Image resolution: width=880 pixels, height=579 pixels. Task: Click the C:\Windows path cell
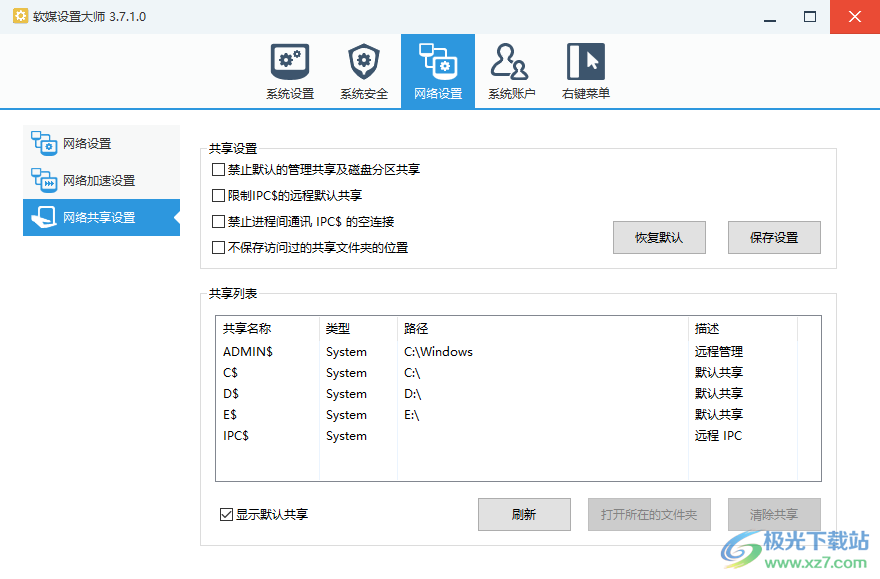pos(438,352)
